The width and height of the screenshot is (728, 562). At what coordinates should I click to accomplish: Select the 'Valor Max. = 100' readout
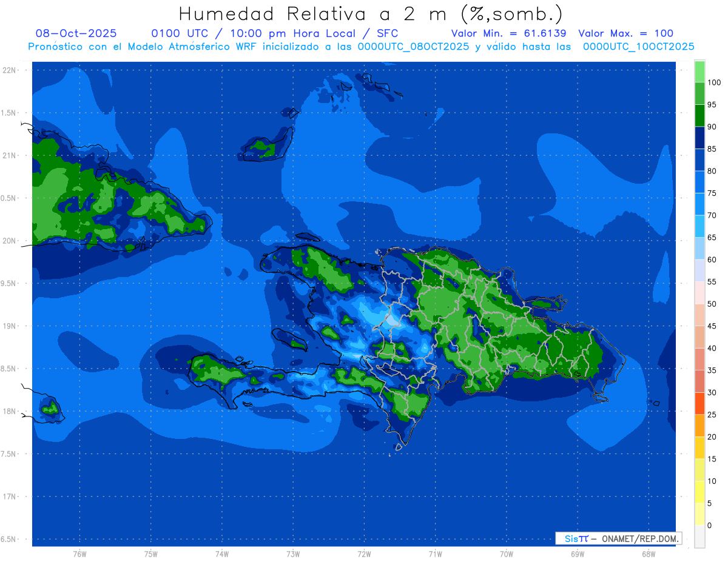625,34
